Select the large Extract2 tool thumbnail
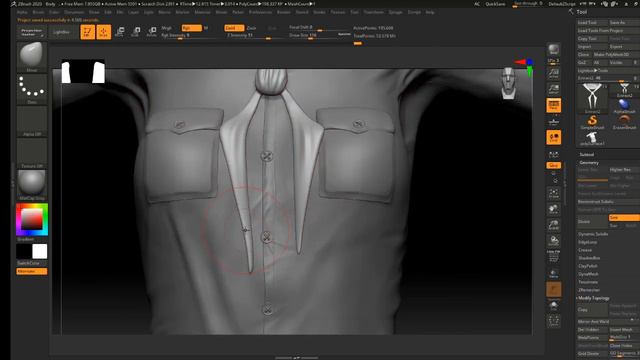 pyautogui.click(x=592, y=98)
